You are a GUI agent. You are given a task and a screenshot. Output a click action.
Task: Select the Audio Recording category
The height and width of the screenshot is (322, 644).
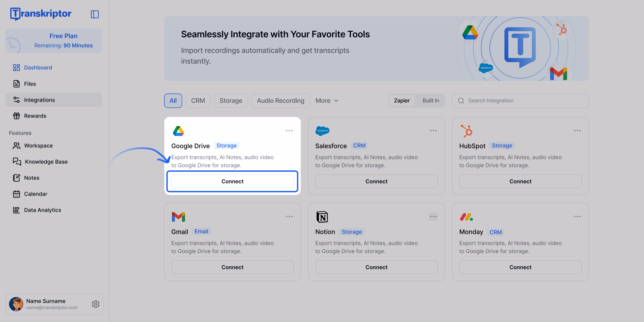280,101
